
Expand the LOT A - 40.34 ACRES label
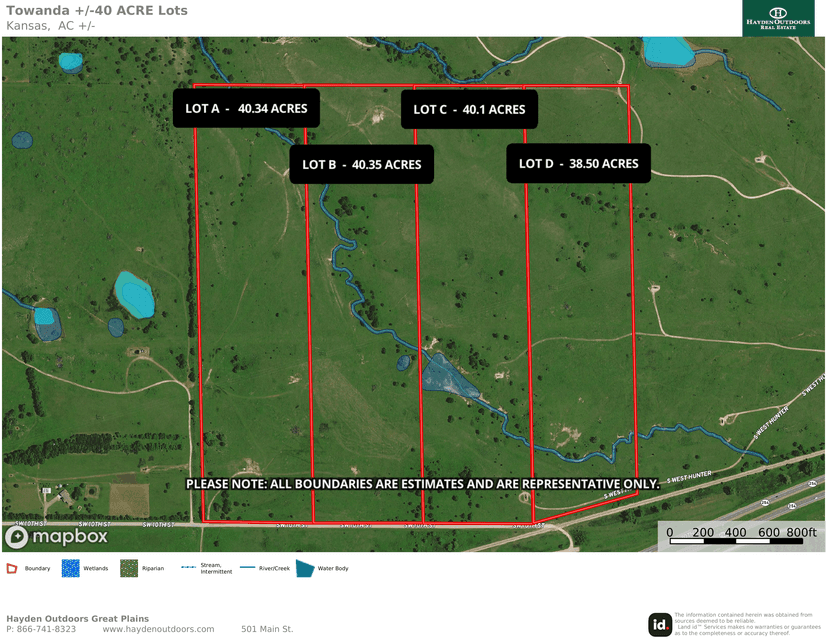(x=247, y=108)
